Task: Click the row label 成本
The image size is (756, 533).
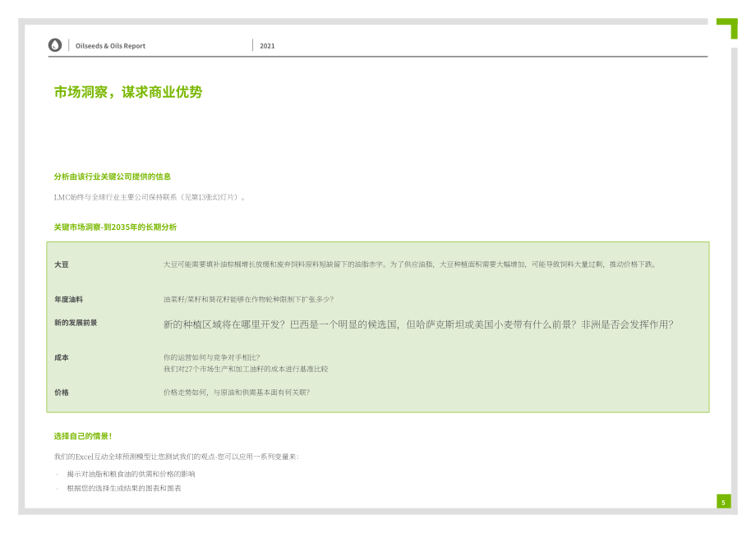Action: [62, 357]
